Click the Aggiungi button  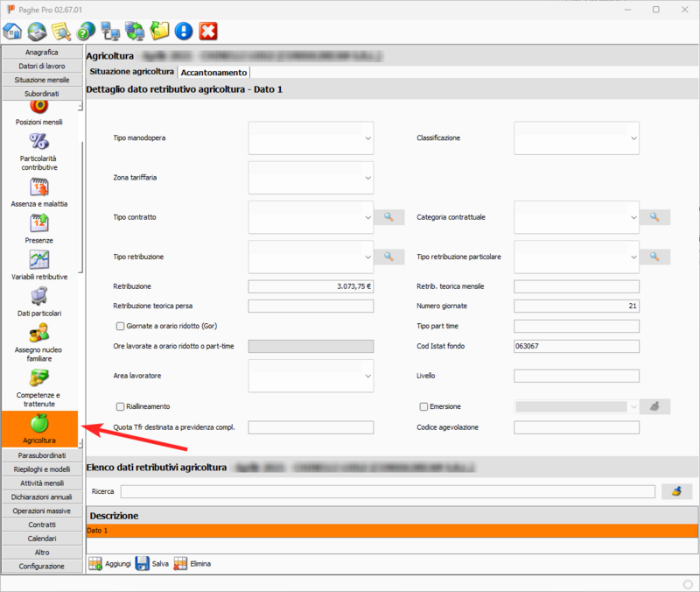(x=109, y=563)
